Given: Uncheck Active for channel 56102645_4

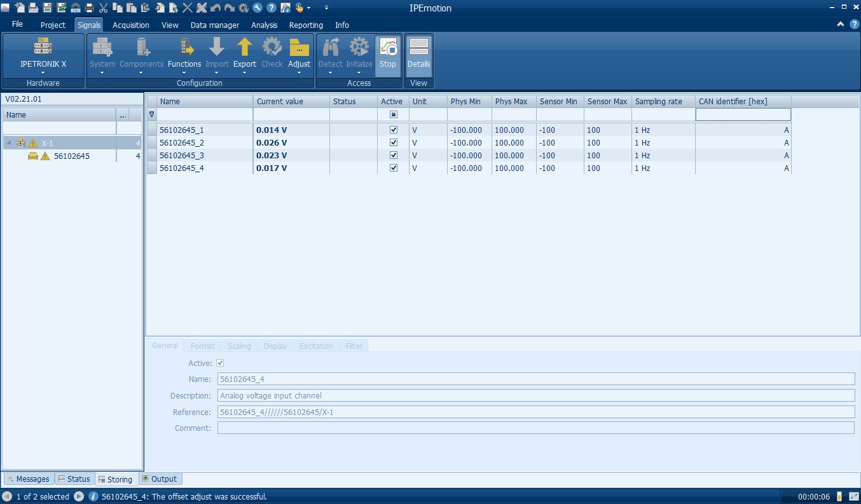Looking at the screenshot, I should pos(394,168).
